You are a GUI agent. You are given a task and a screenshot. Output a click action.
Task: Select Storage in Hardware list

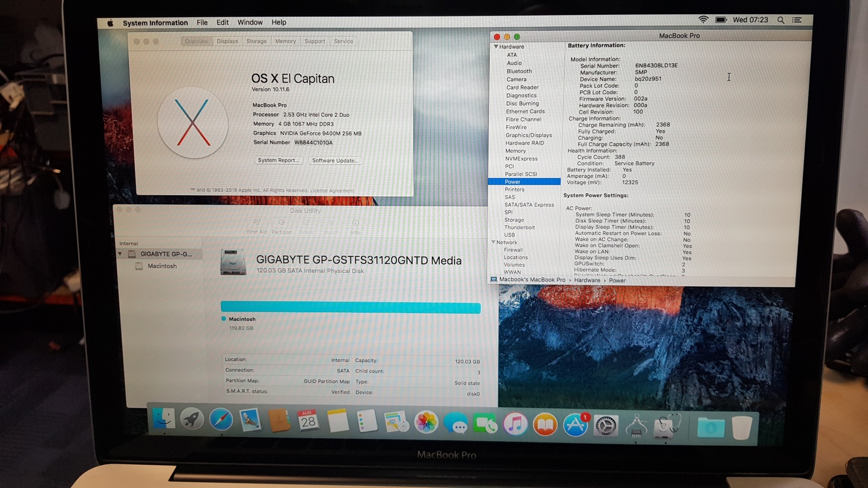coord(514,220)
